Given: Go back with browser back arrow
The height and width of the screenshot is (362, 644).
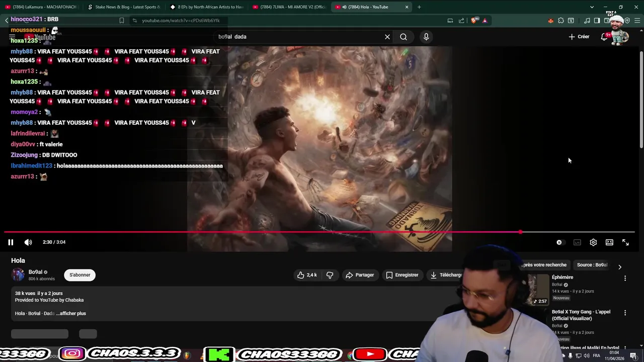Looking at the screenshot, I should click(x=6, y=21).
